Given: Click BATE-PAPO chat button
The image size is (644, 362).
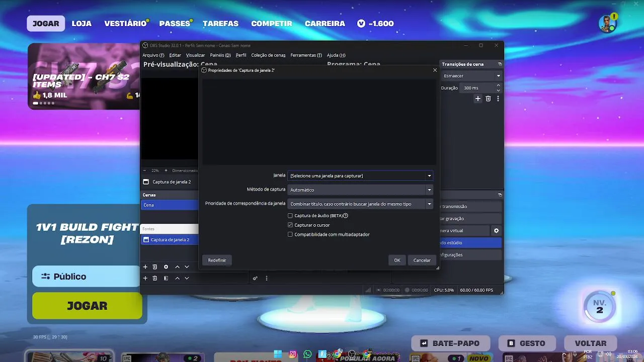Looking at the screenshot, I should 450,343.
